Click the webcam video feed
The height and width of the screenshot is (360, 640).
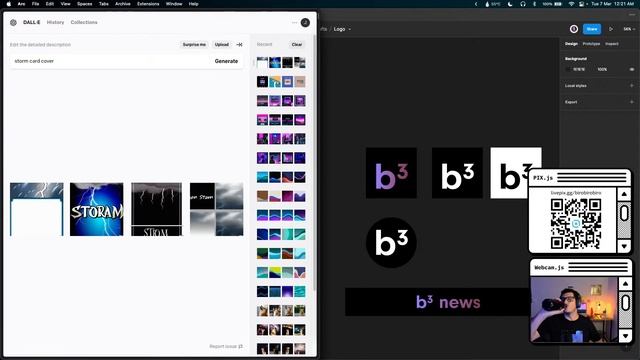pyautogui.click(x=573, y=309)
